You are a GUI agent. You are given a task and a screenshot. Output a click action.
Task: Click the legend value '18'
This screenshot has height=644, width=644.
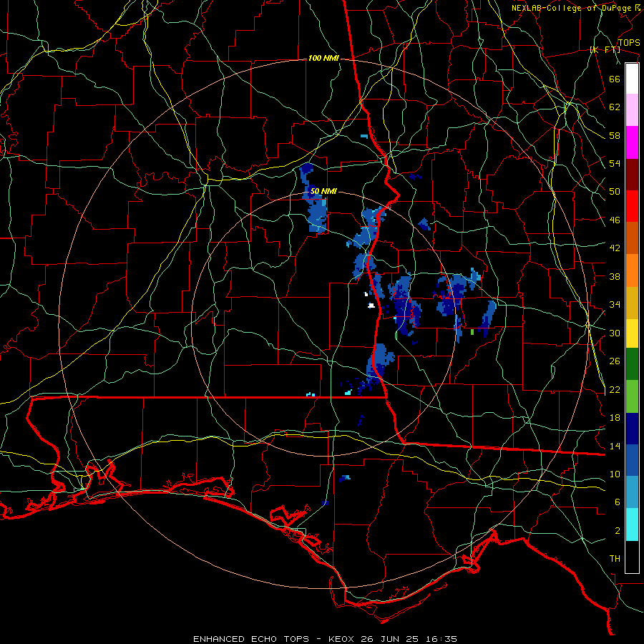[615, 418]
